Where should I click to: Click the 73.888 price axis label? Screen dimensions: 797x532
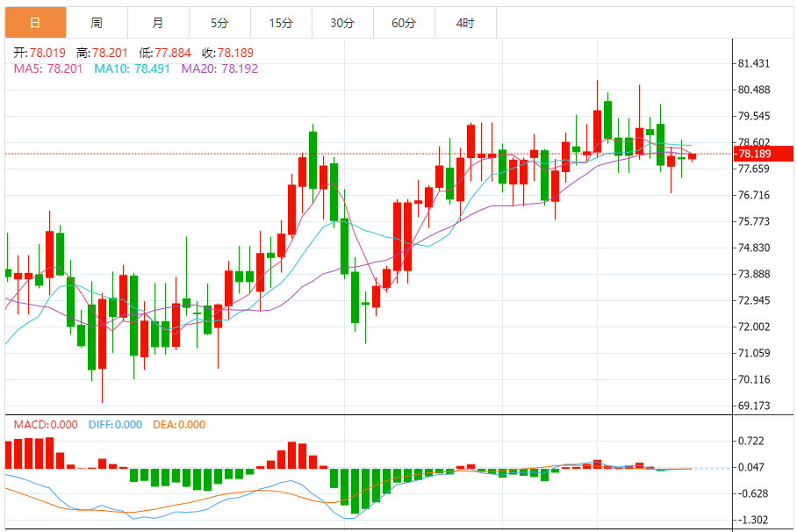(754, 274)
